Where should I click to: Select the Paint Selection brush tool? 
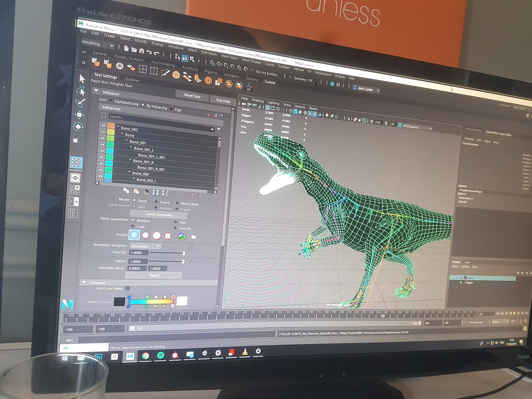tap(80, 103)
